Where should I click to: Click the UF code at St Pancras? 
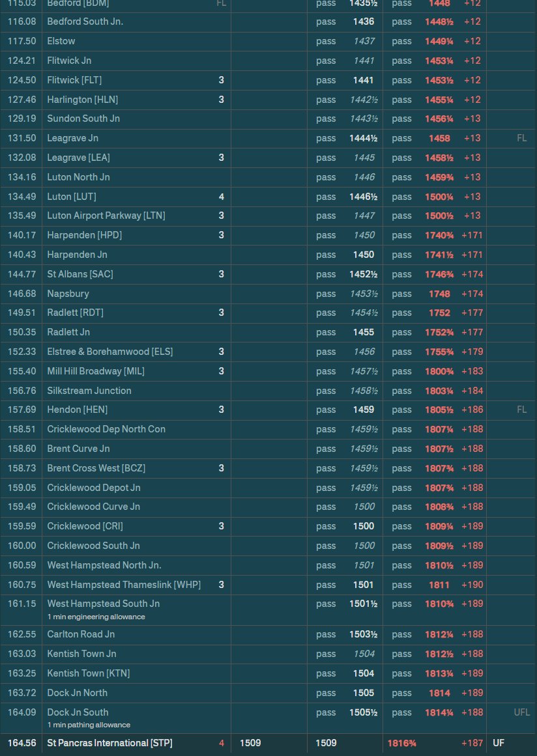(499, 743)
